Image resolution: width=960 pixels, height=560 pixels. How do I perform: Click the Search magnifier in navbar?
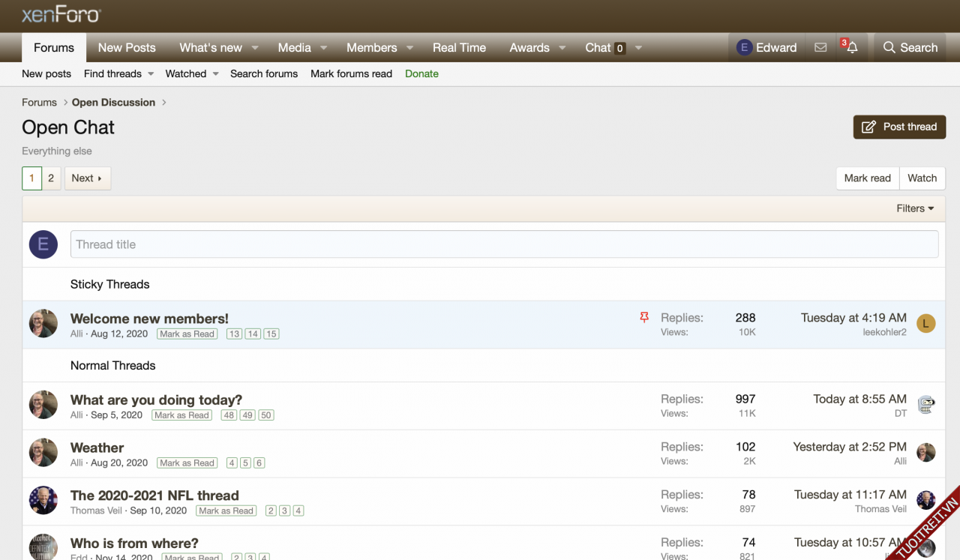[910, 47]
